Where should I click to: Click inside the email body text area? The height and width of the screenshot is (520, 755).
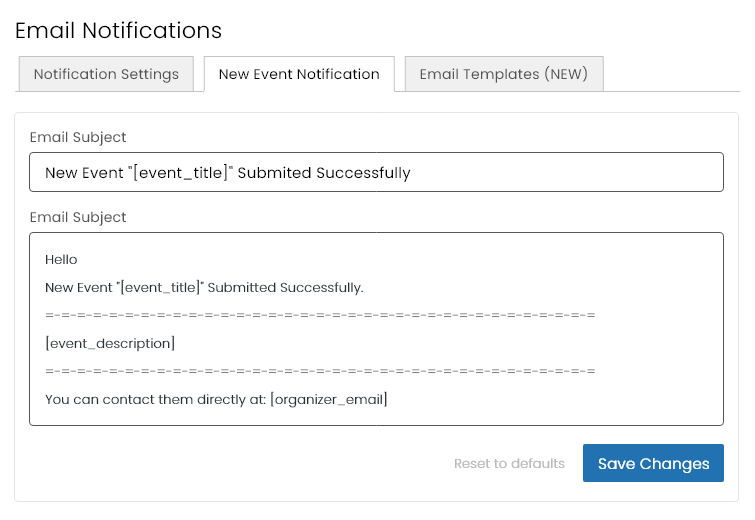pyautogui.click(x=376, y=329)
